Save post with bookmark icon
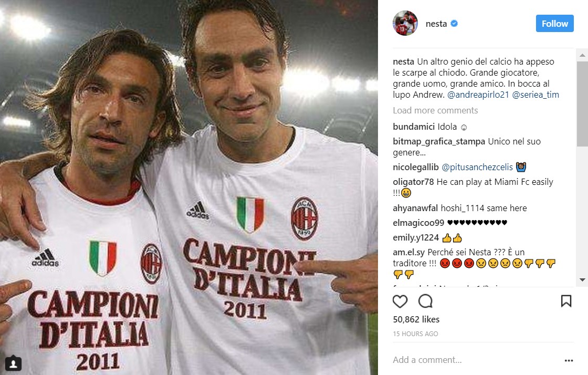This screenshot has width=588, height=375. 566,301
